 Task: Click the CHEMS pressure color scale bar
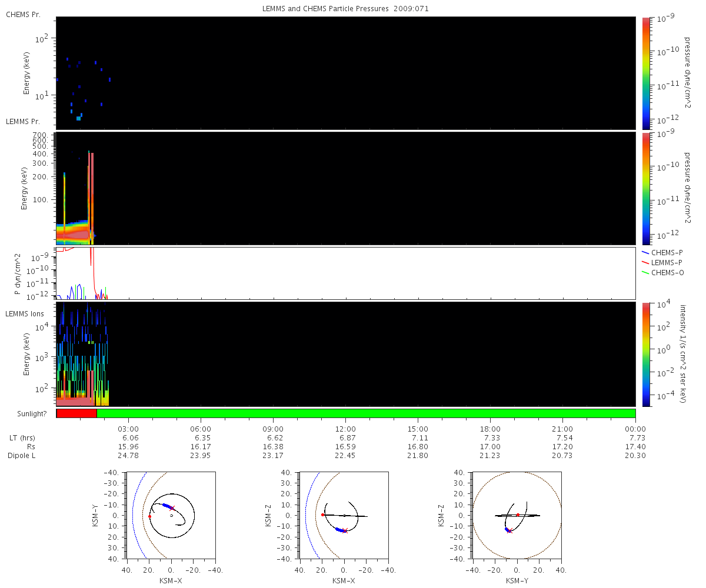tap(646, 73)
